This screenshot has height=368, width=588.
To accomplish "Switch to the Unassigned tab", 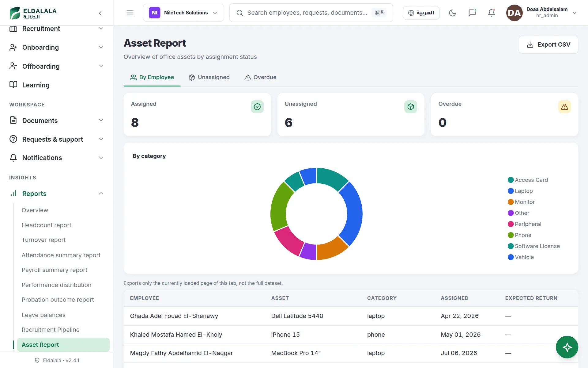I will point(209,77).
